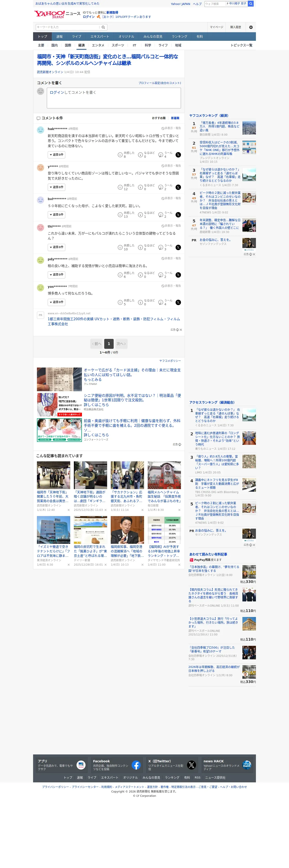Go to 前へ page button
Viewport: 289px width, 868px height.
point(97,344)
